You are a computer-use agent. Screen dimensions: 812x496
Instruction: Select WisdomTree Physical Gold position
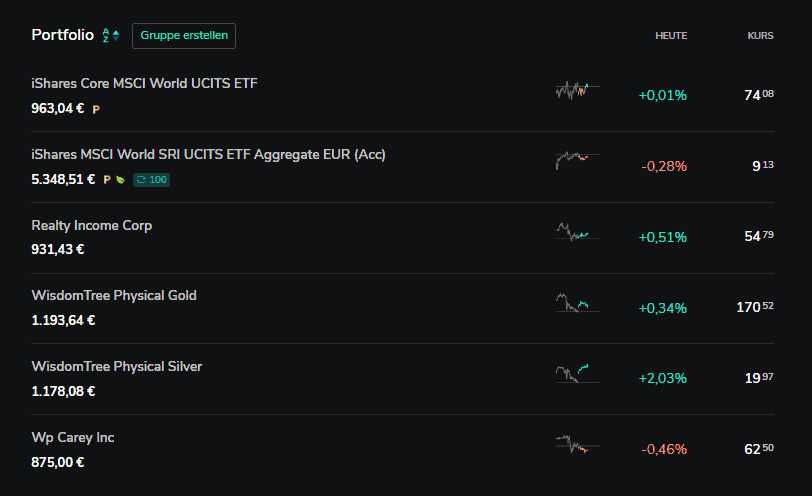click(x=402, y=309)
